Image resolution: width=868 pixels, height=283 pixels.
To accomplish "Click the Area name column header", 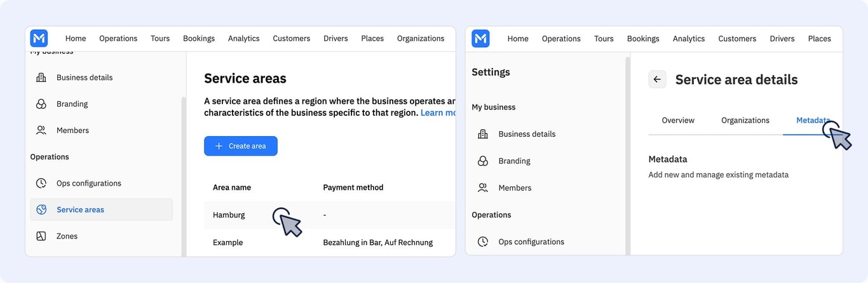I will pyautogui.click(x=232, y=188).
